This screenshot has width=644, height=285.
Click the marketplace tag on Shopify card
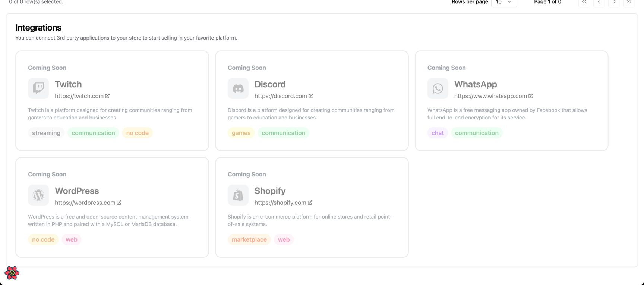tap(249, 239)
